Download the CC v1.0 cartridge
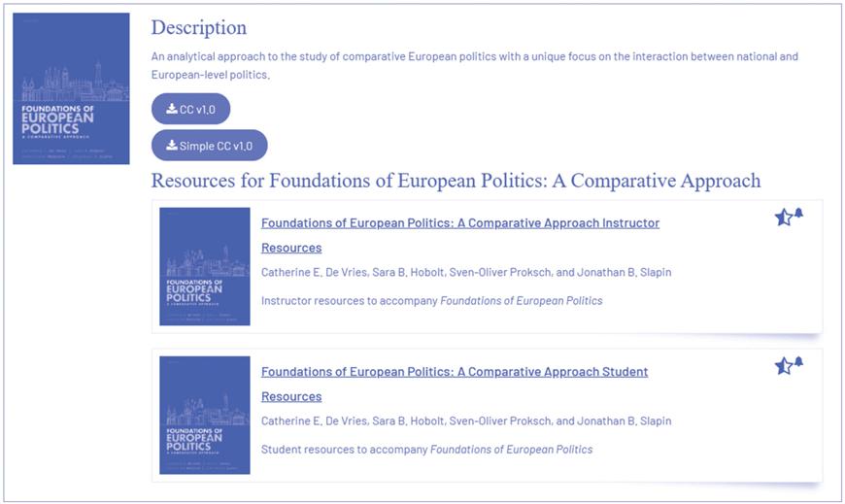 [191, 110]
